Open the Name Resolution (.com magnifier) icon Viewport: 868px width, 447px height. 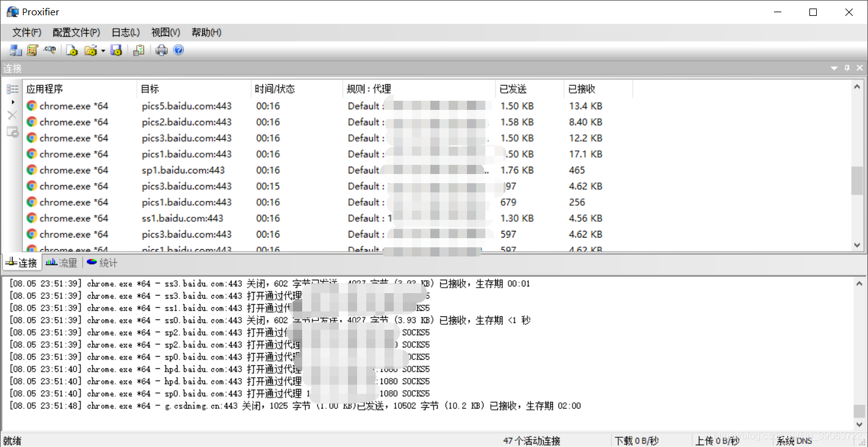point(49,51)
